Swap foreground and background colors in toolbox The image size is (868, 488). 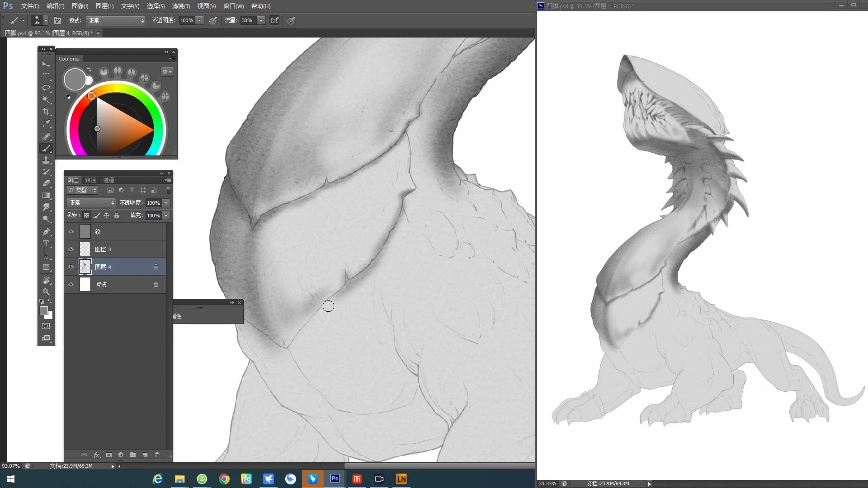tap(50, 301)
